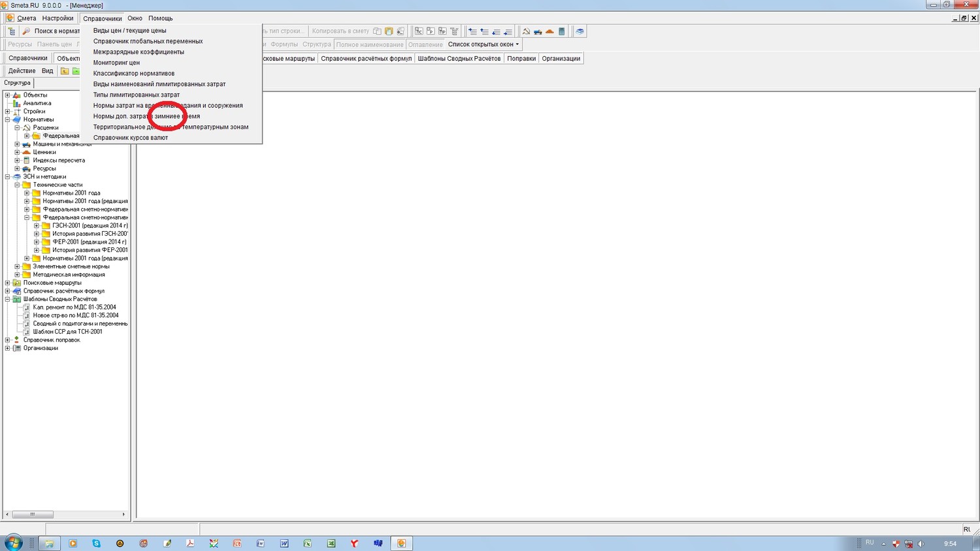
Task: Collapse the Технические части folder
Action: (18, 185)
